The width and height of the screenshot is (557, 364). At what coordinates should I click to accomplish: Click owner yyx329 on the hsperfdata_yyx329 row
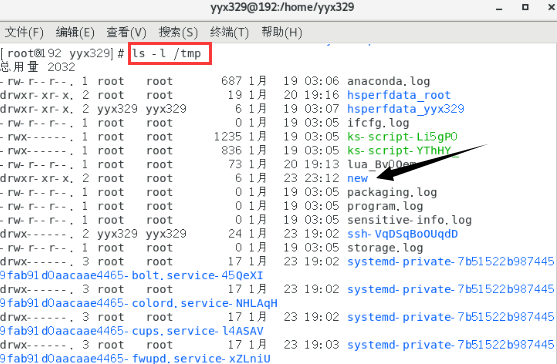click(x=117, y=109)
